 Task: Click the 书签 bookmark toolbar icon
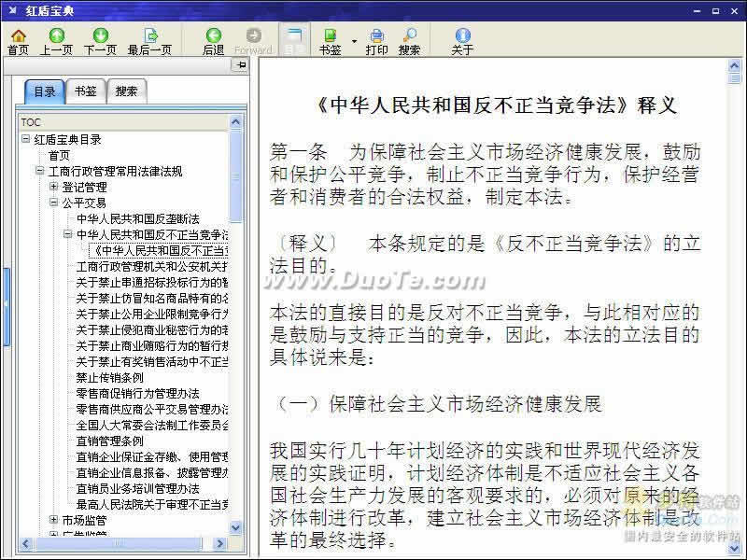(330, 40)
